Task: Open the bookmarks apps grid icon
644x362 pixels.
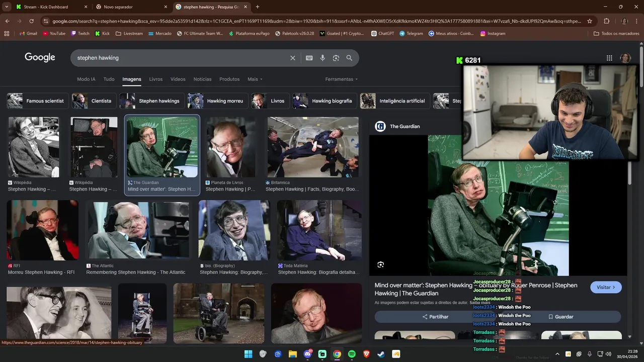Action: [7, 33]
